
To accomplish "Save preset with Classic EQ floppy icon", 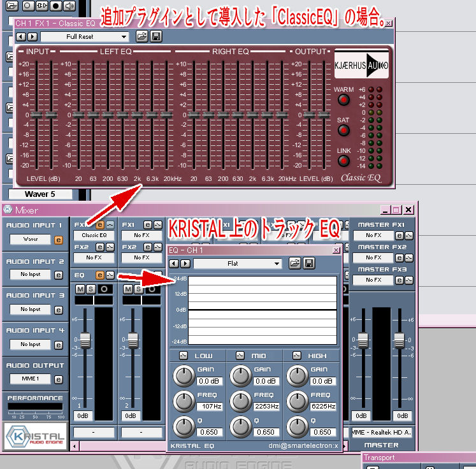I will pos(156,36).
